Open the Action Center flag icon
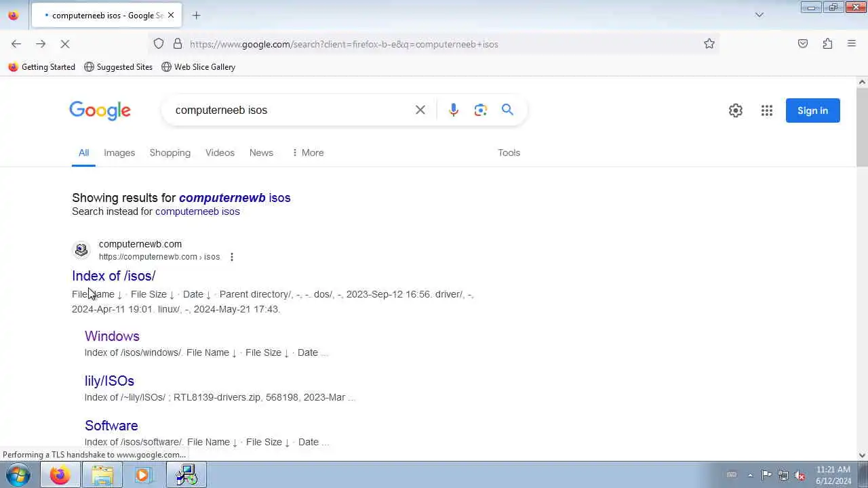868x488 pixels. click(766, 475)
